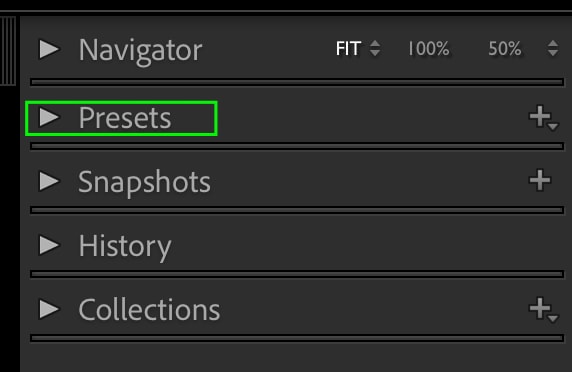Expand the Presets panel triangle

[49, 117]
